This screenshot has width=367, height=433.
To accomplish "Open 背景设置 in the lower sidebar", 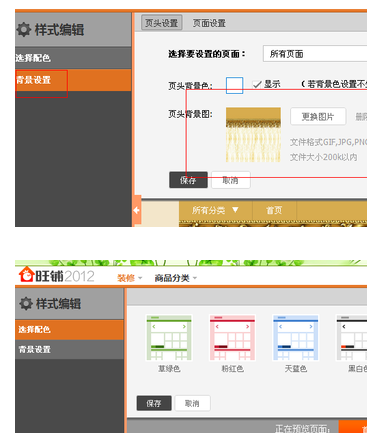I will tap(69, 349).
